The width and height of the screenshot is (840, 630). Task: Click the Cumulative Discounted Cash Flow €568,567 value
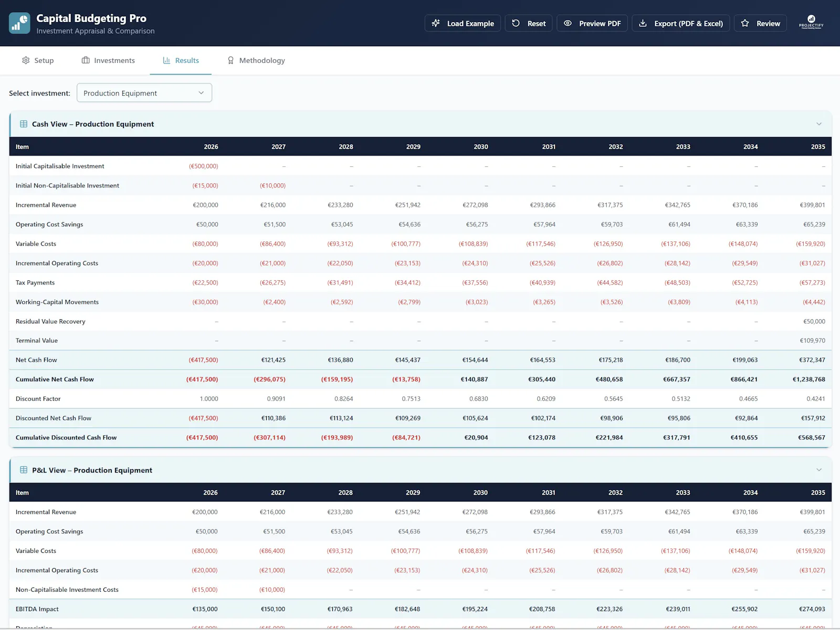click(812, 437)
